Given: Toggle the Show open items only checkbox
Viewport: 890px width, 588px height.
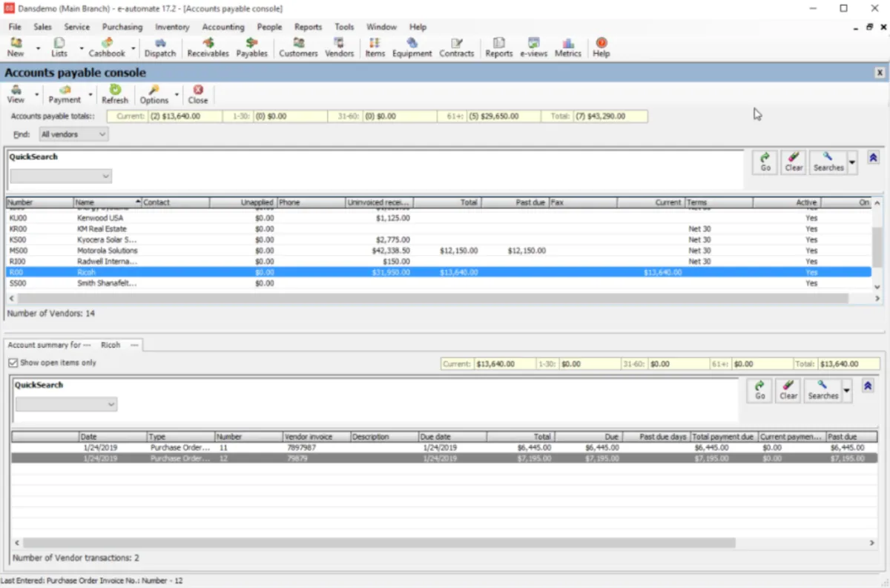Looking at the screenshot, I should [x=13, y=363].
